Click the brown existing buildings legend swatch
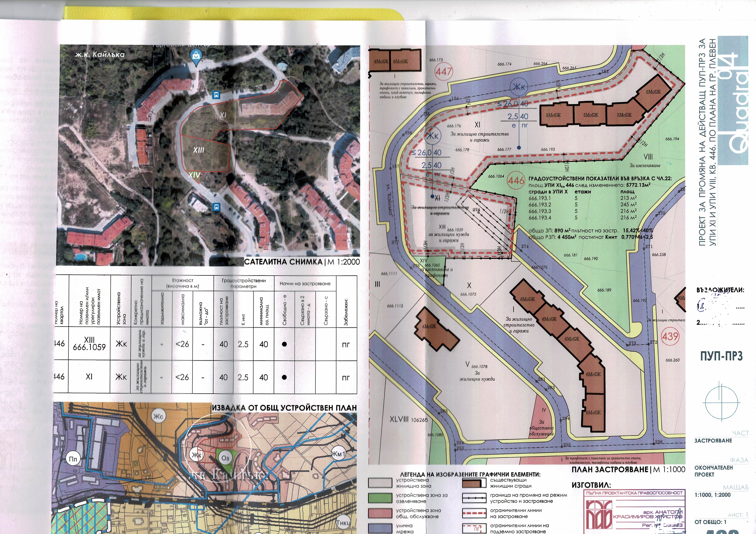The height and width of the screenshot is (534, 756). tap(474, 483)
